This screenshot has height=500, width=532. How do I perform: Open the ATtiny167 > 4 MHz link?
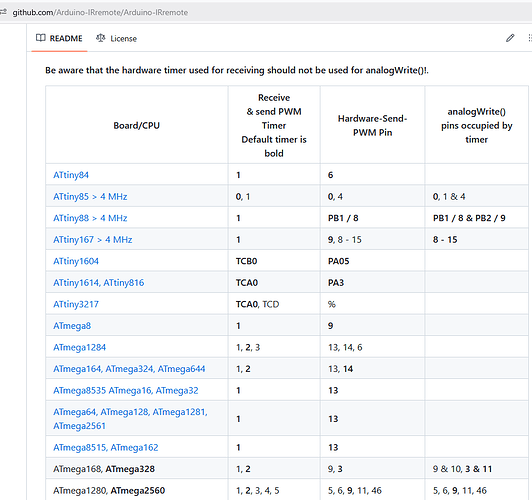coord(93,240)
